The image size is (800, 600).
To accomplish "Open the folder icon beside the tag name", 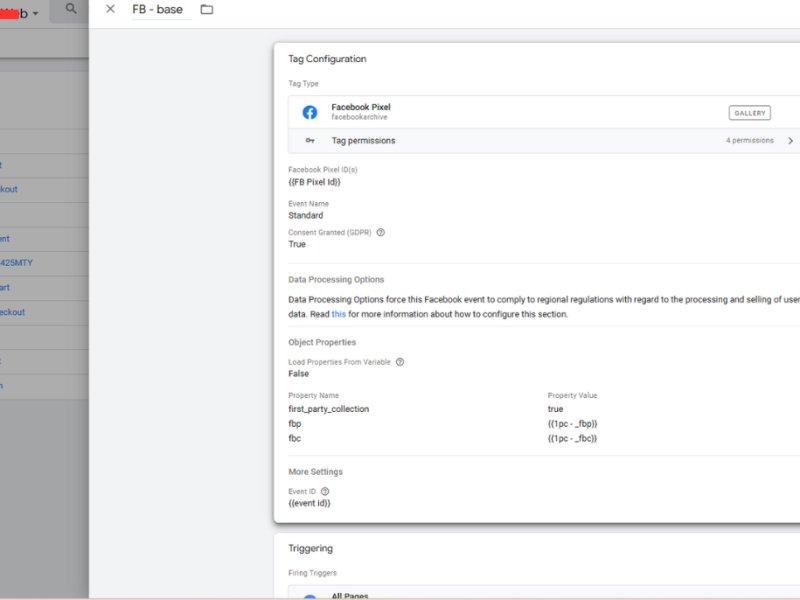I will point(207,9).
